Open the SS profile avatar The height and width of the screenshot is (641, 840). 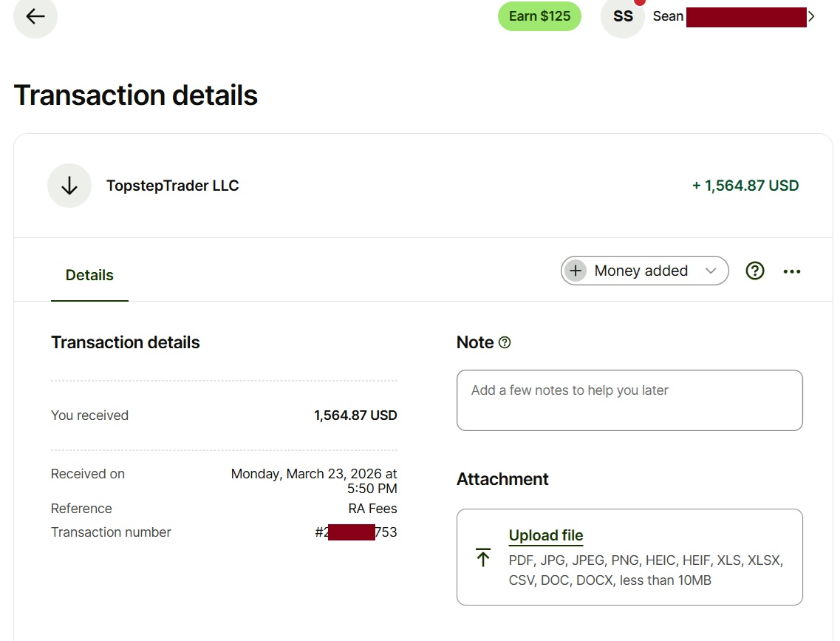[623, 16]
